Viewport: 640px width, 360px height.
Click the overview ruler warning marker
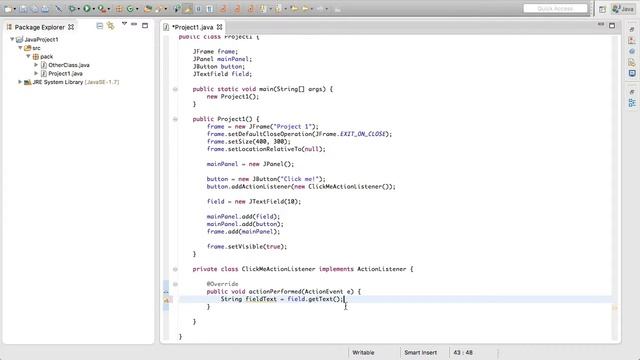tap(615, 308)
